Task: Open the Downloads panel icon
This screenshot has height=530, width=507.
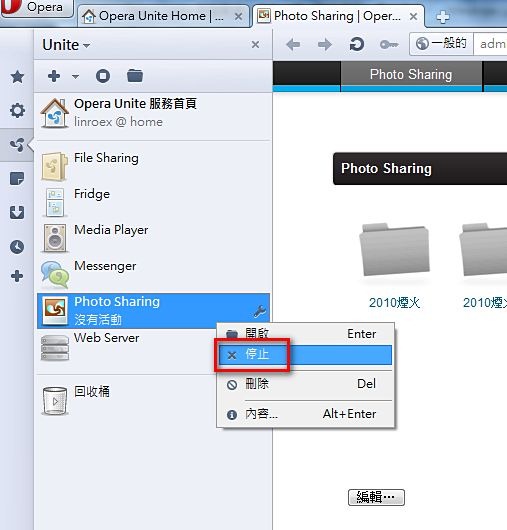Action: (x=17, y=213)
